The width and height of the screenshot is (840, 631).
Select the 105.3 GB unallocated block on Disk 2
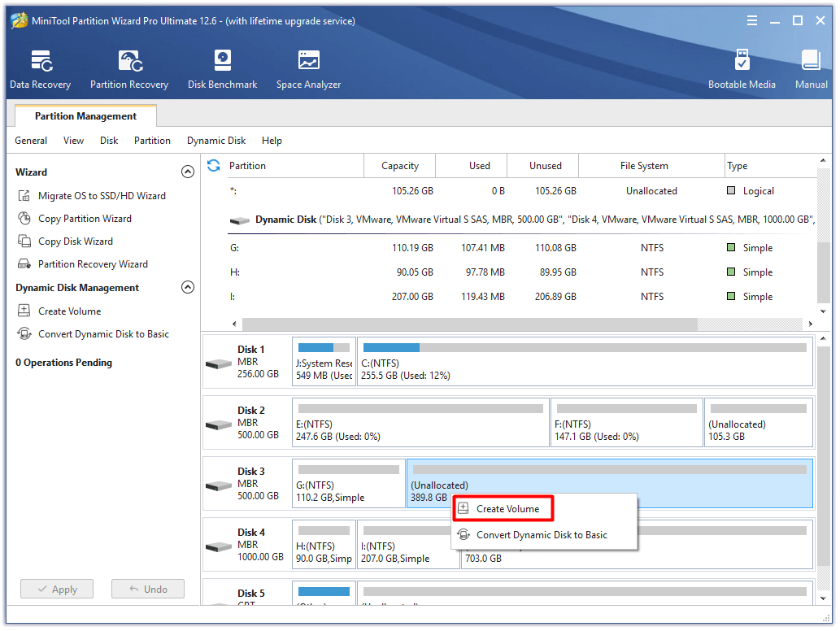759,422
